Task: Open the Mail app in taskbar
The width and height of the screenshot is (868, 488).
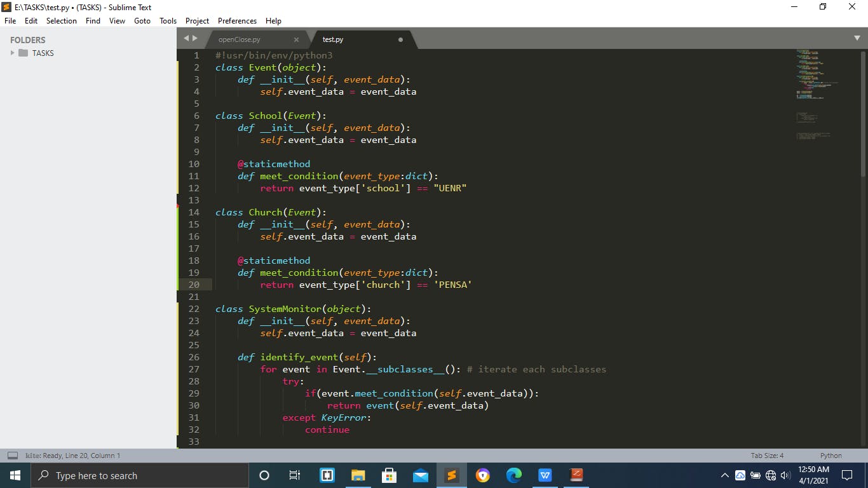Action: point(421,475)
